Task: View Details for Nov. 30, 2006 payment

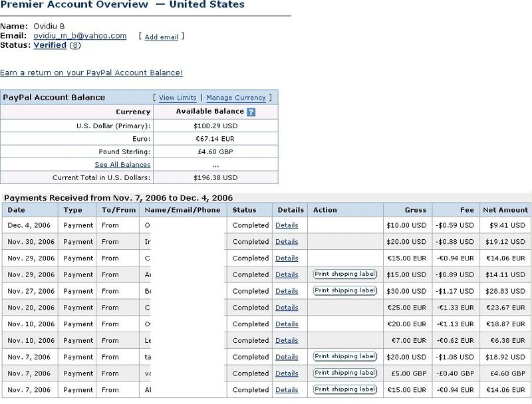Action: tap(287, 242)
